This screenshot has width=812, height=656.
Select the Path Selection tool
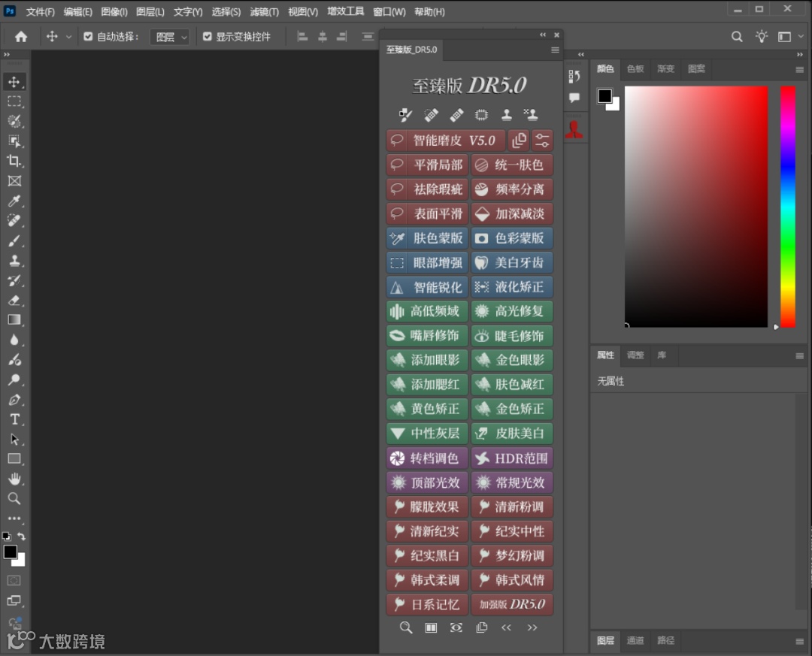coord(14,439)
